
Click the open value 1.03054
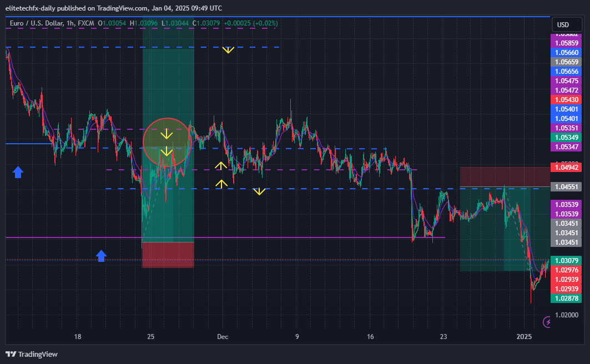click(114, 23)
